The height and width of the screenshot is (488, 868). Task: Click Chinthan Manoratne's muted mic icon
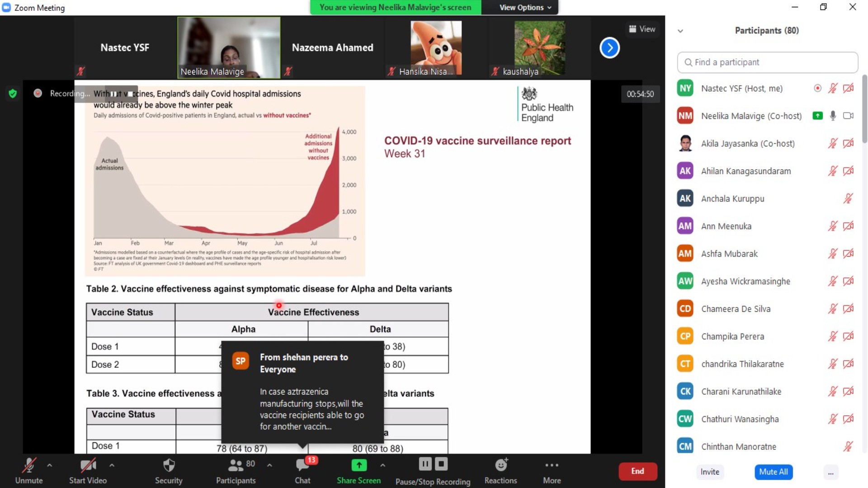point(848,447)
